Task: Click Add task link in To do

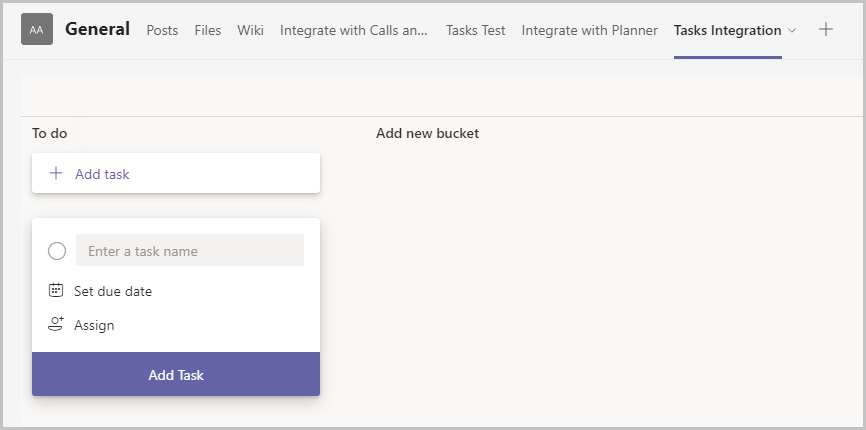Action: click(x=102, y=174)
